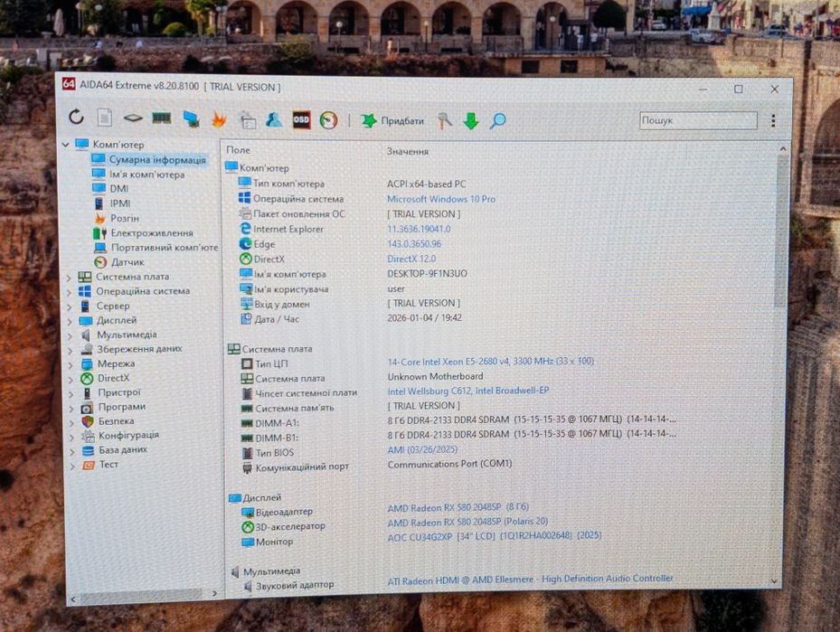Expand the Системна плата tree node
The image size is (840, 632).
click(69, 278)
